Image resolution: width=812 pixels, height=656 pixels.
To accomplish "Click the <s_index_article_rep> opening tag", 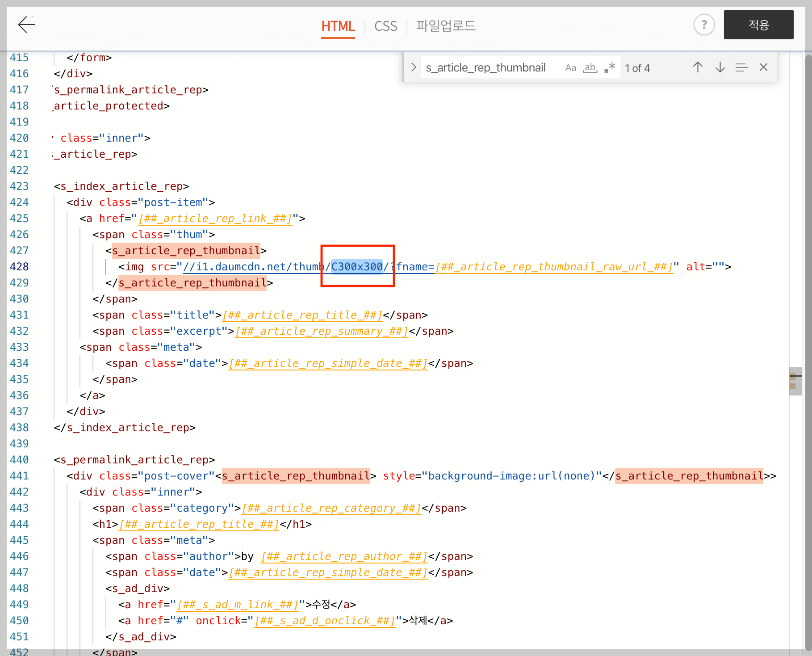I will (x=121, y=186).
